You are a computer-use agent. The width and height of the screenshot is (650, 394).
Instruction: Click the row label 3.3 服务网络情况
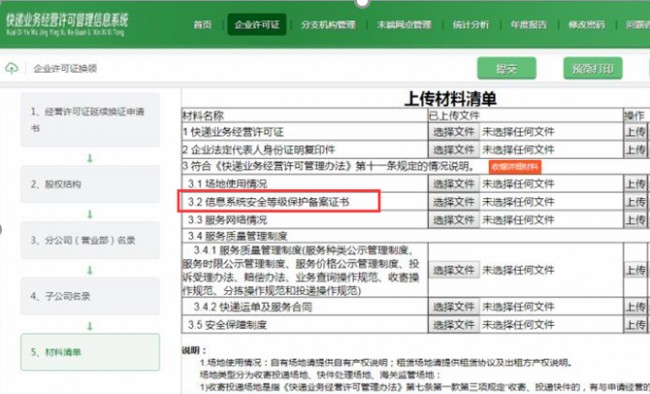tap(228, 220)
